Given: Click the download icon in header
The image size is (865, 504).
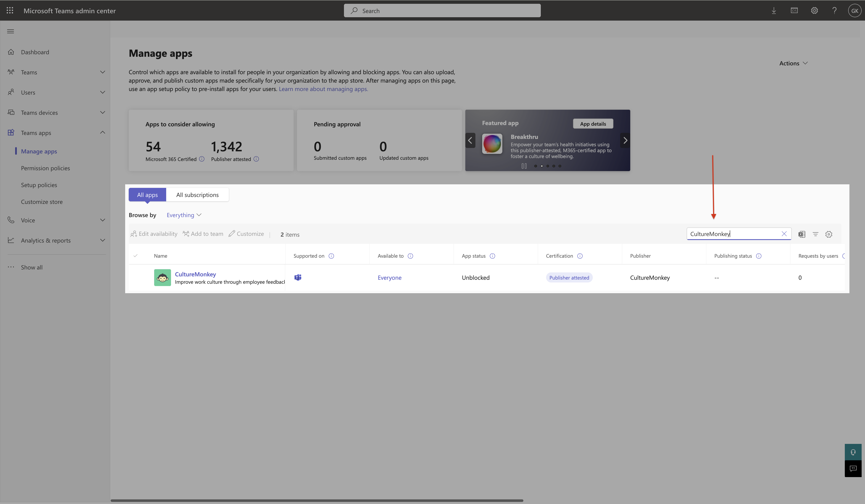Looking at the screenshot, I should [x=774, y=11].
